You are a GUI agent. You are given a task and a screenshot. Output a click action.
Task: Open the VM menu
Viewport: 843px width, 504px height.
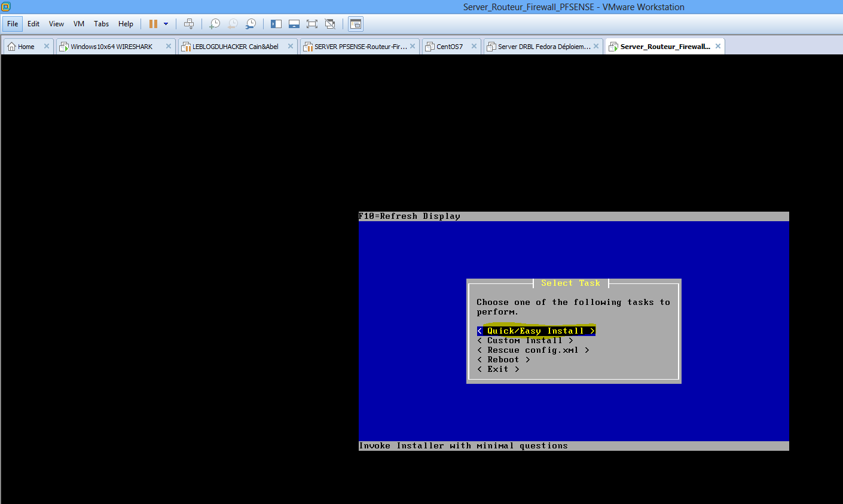pos(79,24)
